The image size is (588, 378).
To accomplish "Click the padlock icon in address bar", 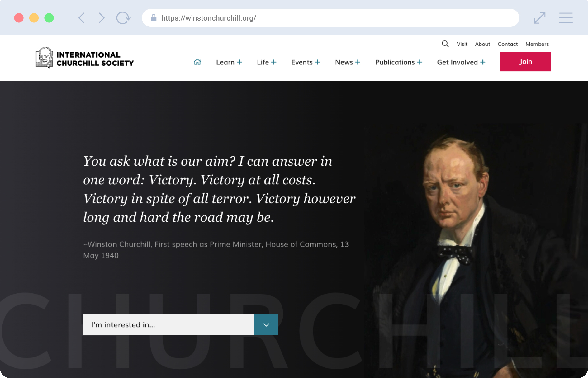I will pyautogui.click(x=153, y=18).
